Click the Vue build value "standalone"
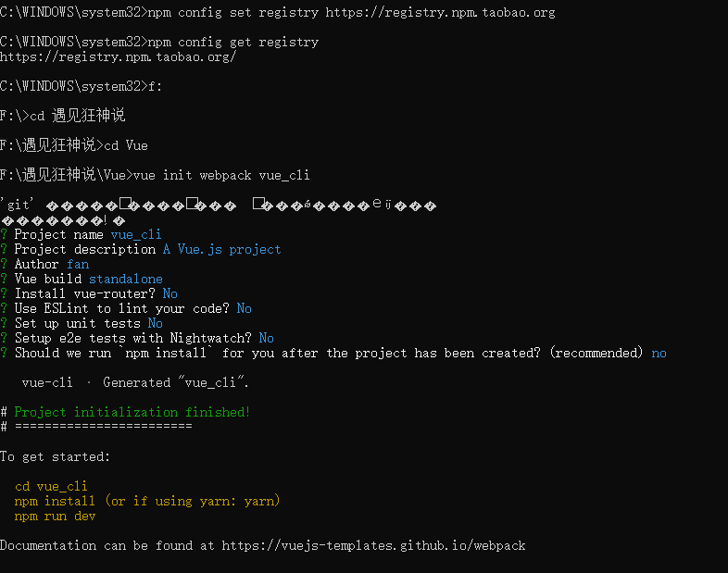Viewport: 728px width, 573px height. pos(126,279)
